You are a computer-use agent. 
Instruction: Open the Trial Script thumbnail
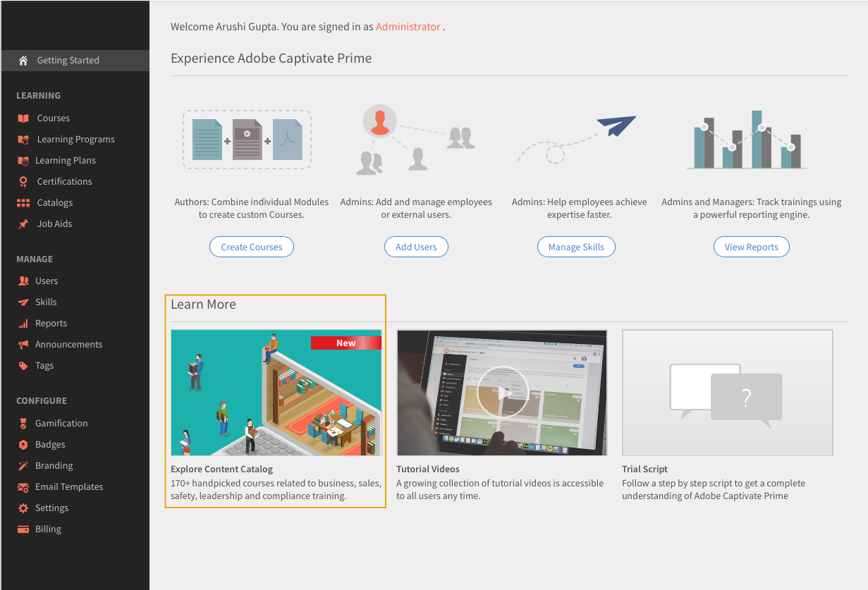[x=728, y=393]
